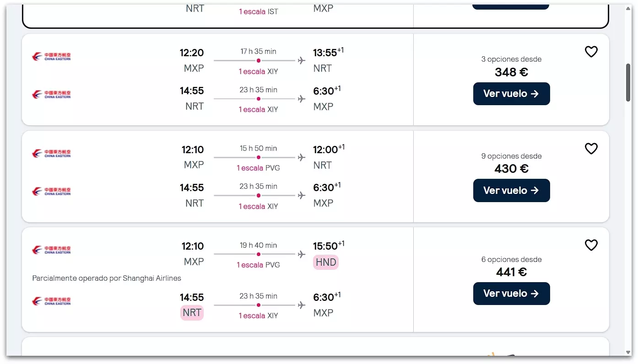Click the plane icon on the 15 h 50 min route
The image size is (638, 364).
[301, 157]
